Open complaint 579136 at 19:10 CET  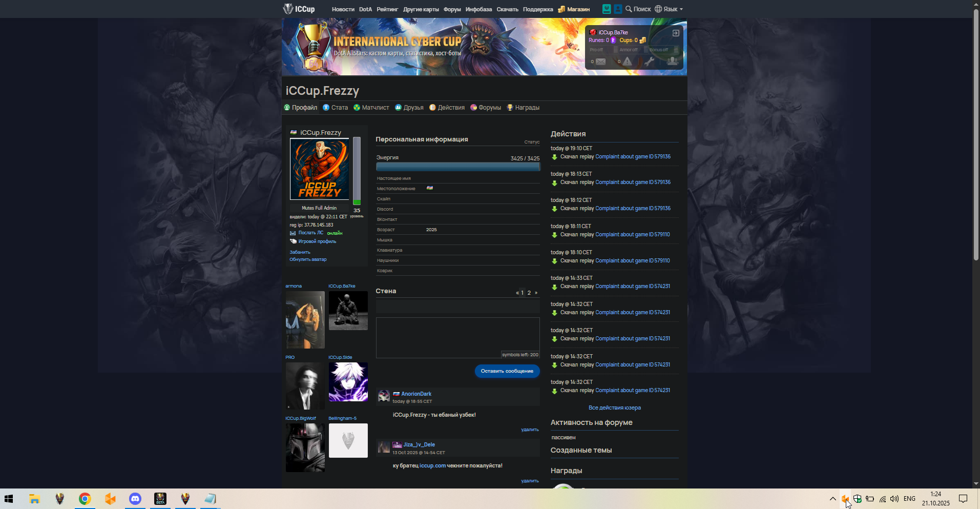coord(633,157)
